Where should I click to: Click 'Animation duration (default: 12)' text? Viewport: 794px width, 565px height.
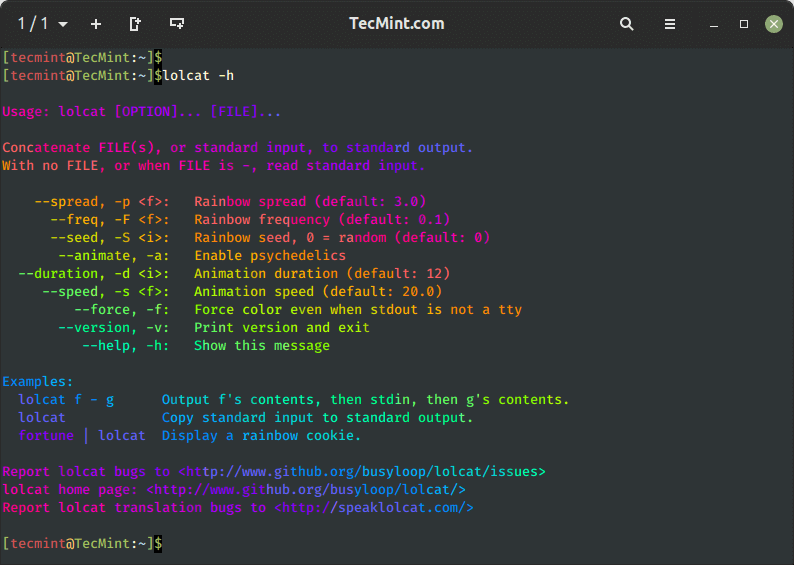tap(322, 273)
